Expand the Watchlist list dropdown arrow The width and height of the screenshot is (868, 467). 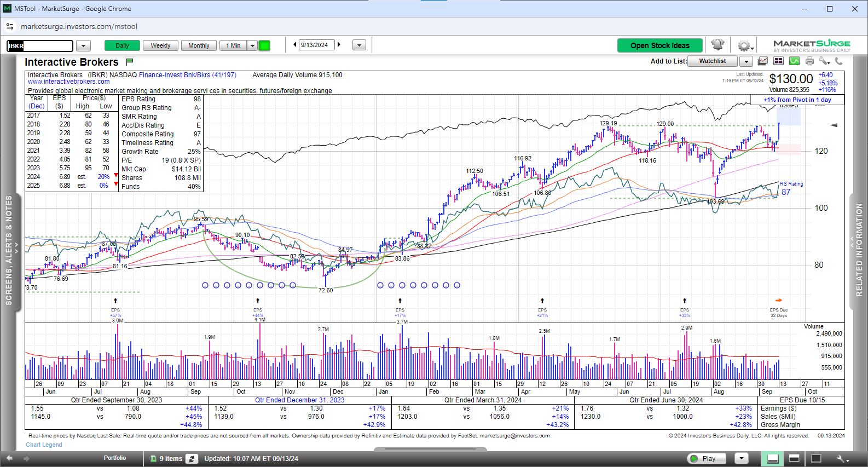747,61
